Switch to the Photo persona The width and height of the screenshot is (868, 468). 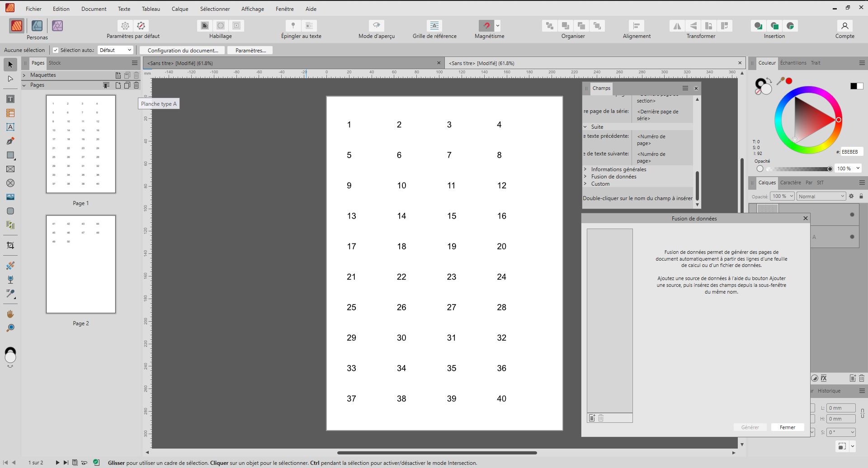click(x=57, y=26)
